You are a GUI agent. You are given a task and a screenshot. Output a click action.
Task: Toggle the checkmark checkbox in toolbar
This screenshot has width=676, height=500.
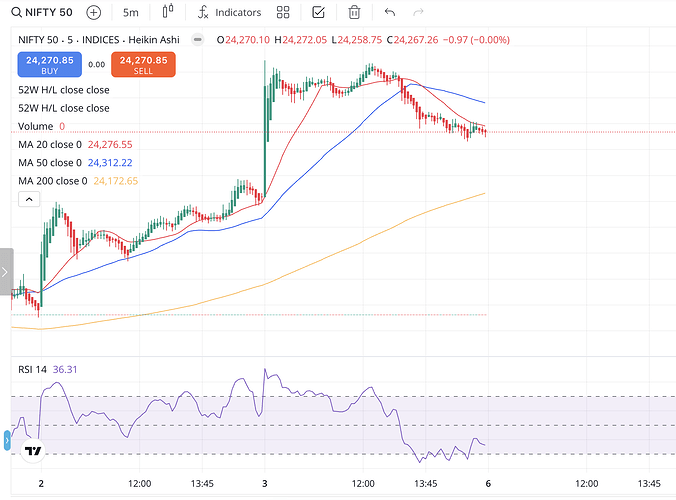click(x=318, y=12)
